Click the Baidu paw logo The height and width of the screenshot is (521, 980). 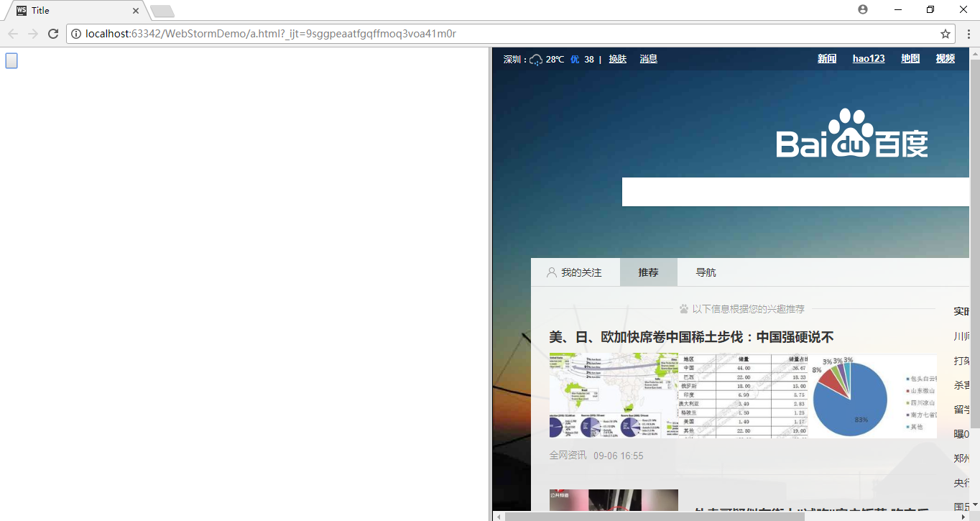[x=852, y=133]
